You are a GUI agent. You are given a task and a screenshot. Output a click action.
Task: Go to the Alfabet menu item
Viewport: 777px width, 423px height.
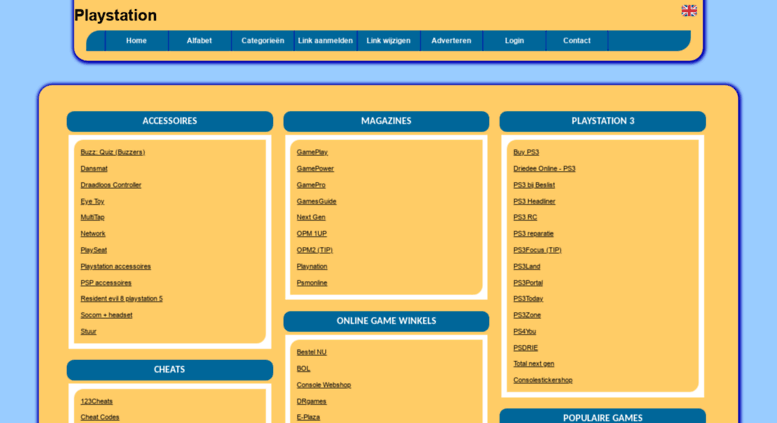199,41
